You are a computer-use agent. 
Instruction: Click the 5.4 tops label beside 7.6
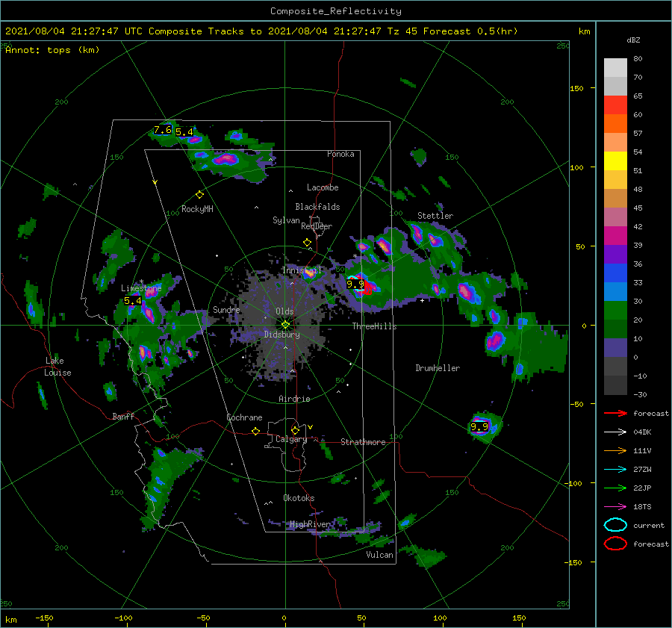(x=184, y=132)
